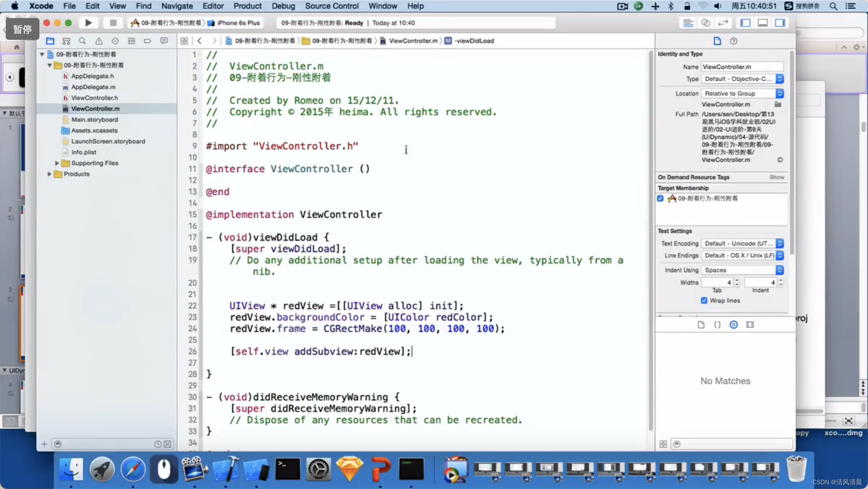Screen dimensions: 868x489
Task: Hide the Navigator panel toggle
Action: (x=745, y=23)
